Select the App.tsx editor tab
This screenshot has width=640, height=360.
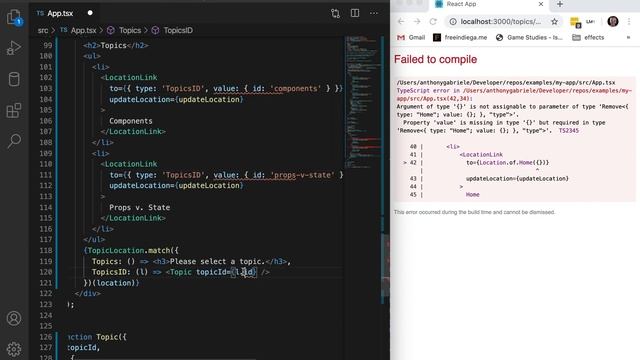tap(60, 13)
